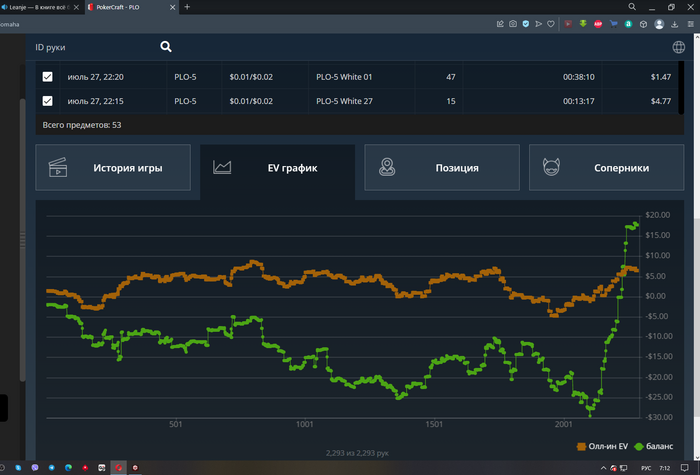Click the PLO-5 White 27 table name
This screenshot has width=700, height=475.
(344, 101)
